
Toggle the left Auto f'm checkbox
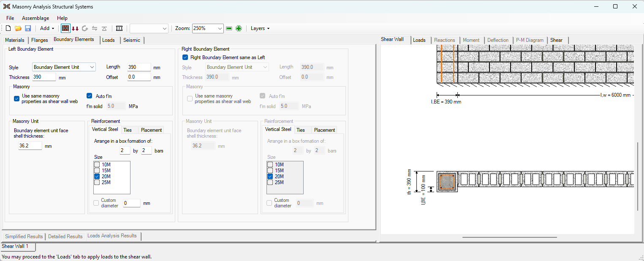point(89,96)
